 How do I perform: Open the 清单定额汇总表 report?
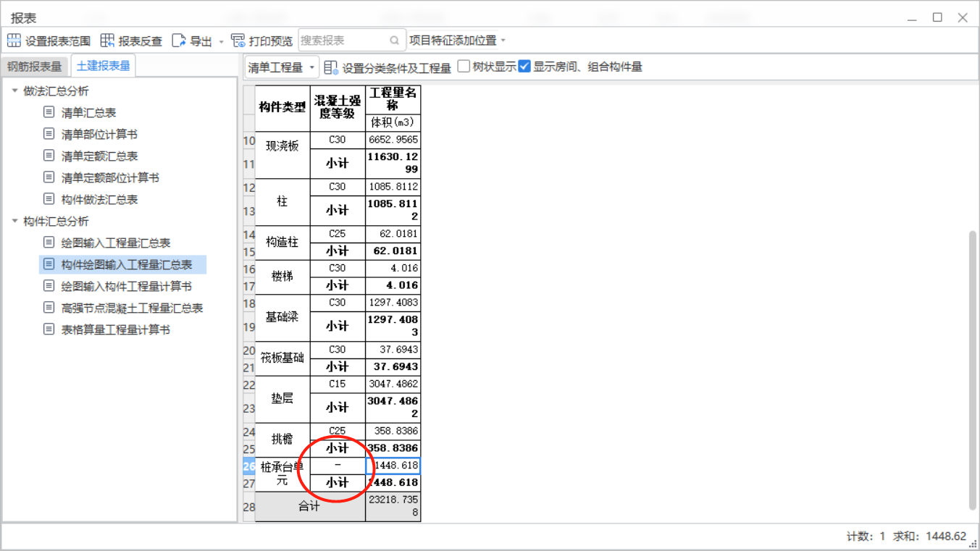[99, 156]
